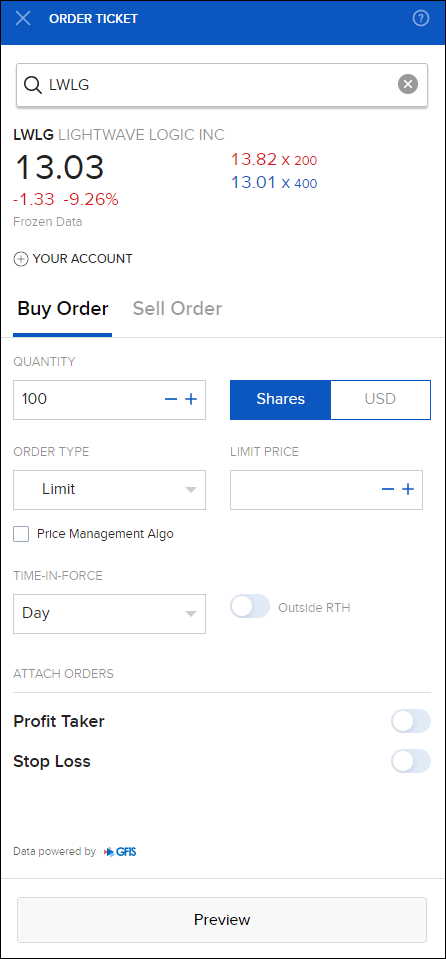Open the help question mark icon
Screen dimensions: 446x959
tap(421, 18)
